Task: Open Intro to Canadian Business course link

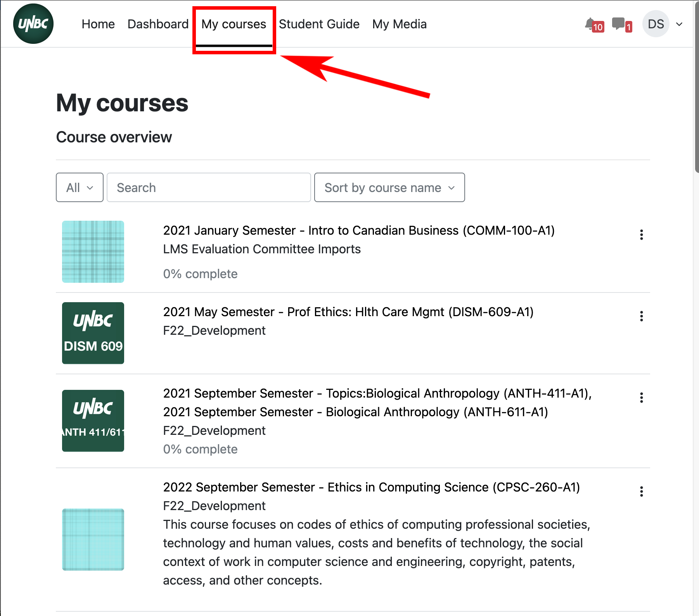Action: (358, 230)
